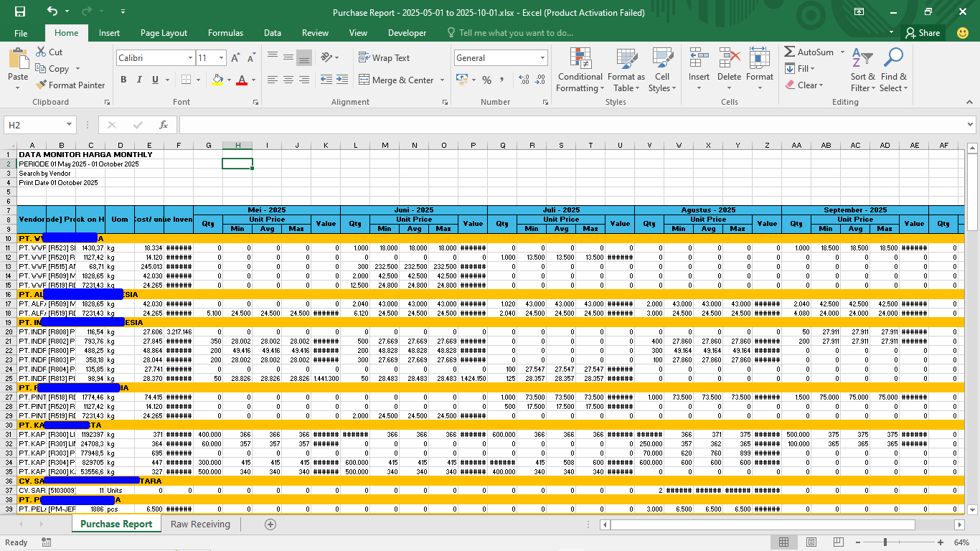Click in the formula bar input
The width and height of the screenshot is (980, 551).
pyautogui.click(x=572, y=125)
